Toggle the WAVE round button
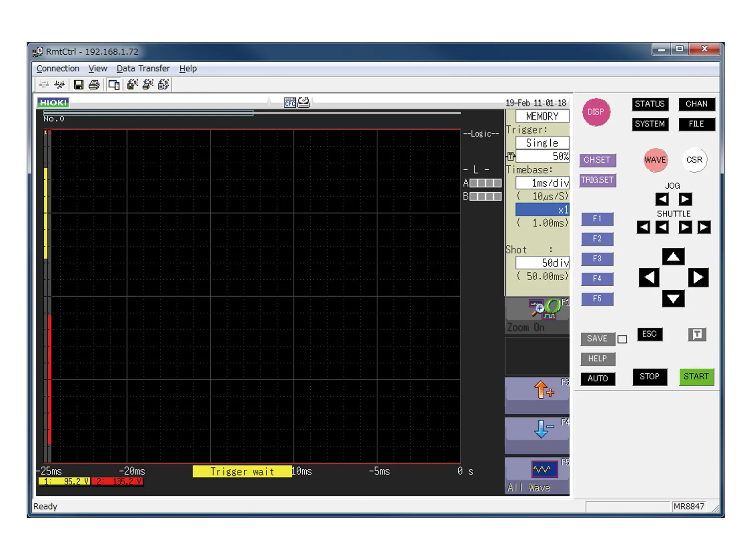Image resolution: width=747 pixels, height=560 pixels. pyautogui.click(x=655, y=160)
